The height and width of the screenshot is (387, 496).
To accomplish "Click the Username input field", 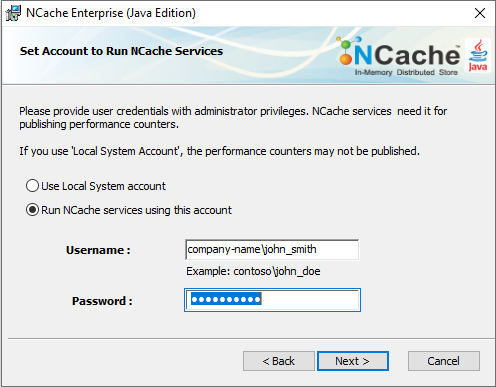I will (272, 249).
